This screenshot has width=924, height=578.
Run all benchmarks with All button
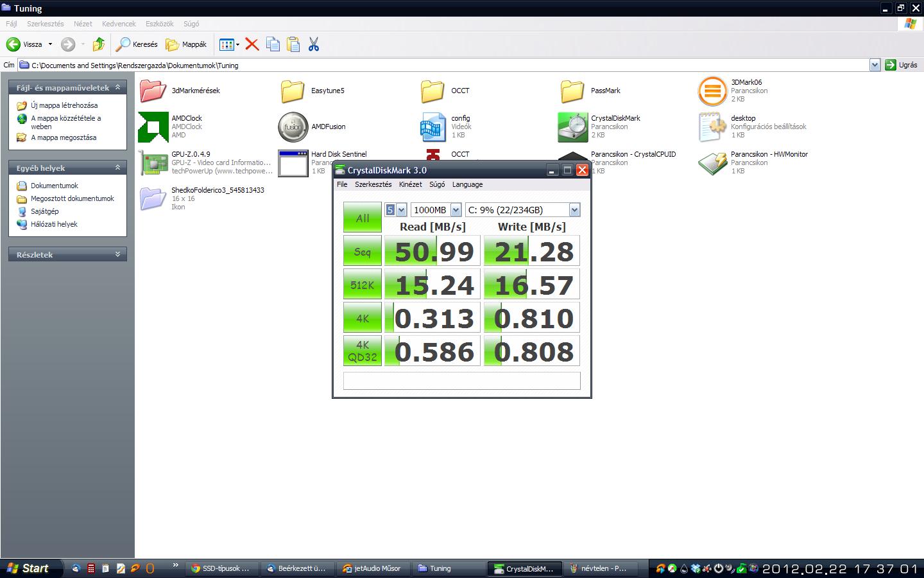(x=363, y=217)
